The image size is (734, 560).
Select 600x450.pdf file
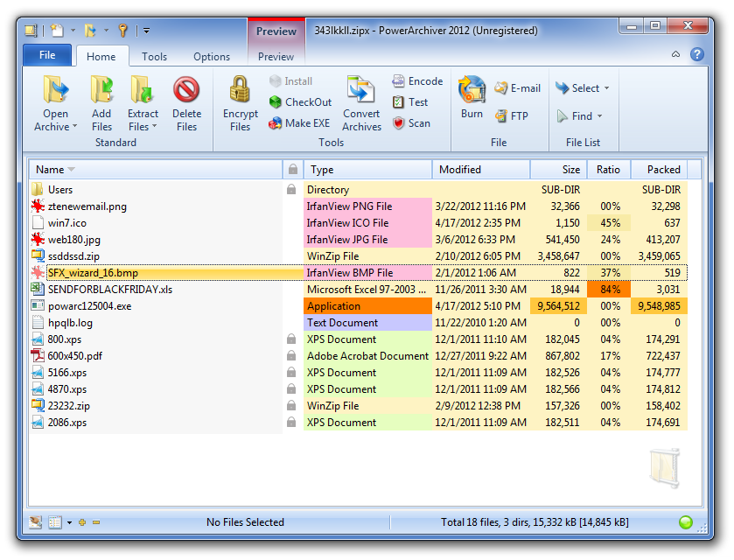coord(358,356)
